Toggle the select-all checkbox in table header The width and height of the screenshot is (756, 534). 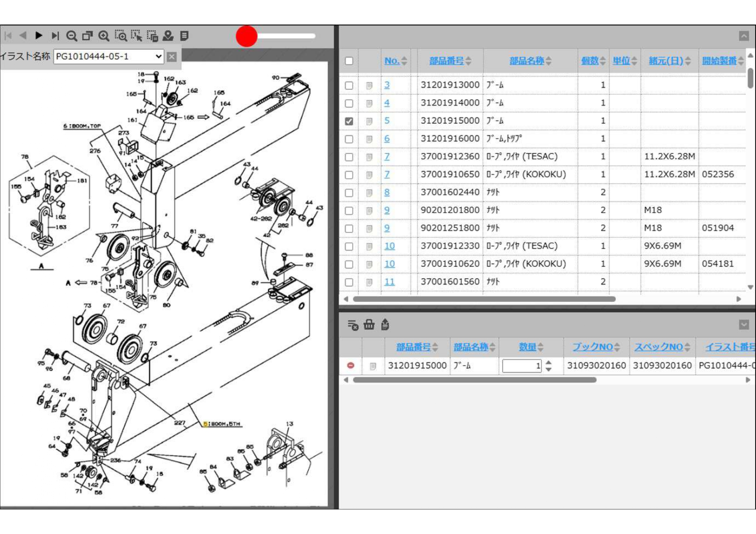349,61
